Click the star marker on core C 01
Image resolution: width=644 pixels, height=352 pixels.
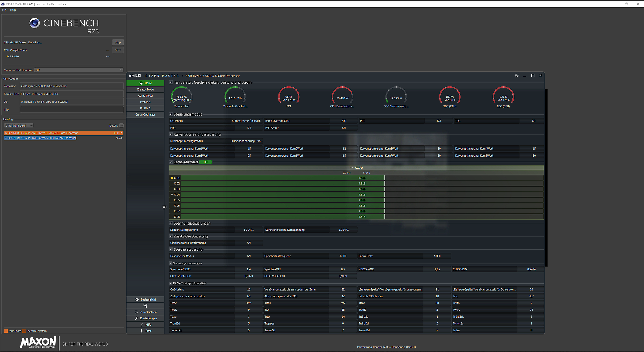(x=172, y=178)
